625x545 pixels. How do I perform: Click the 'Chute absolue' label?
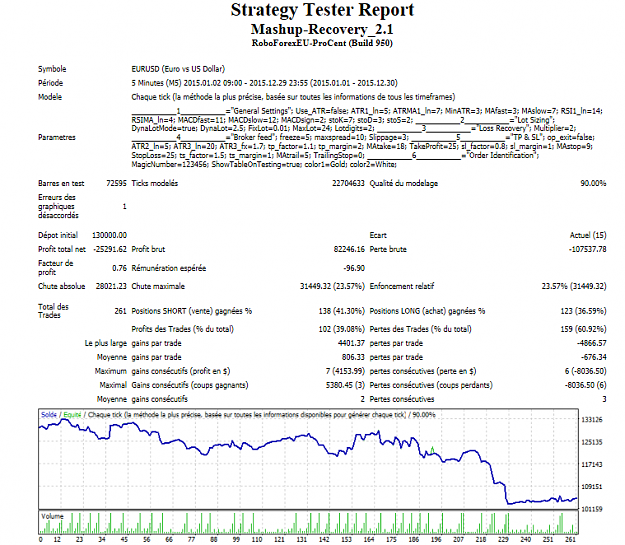61,286
